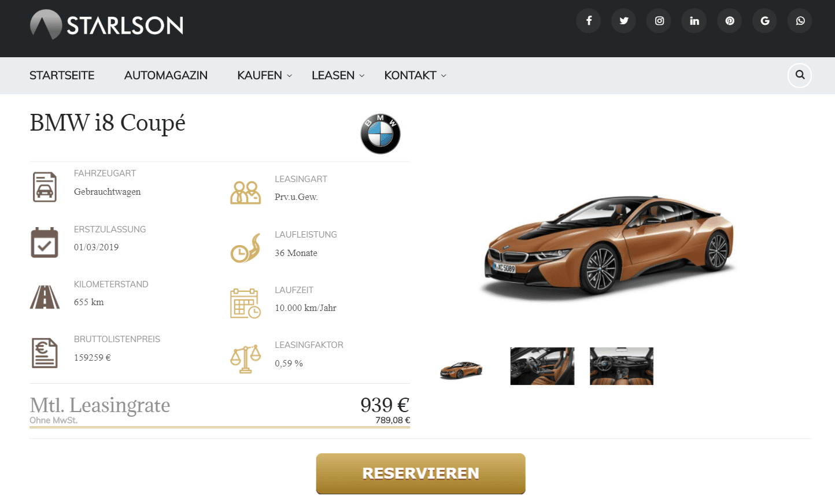Expand the Leasen dropdown menu
The width and height of the screenshot is (835, 504).
[338, 76]
